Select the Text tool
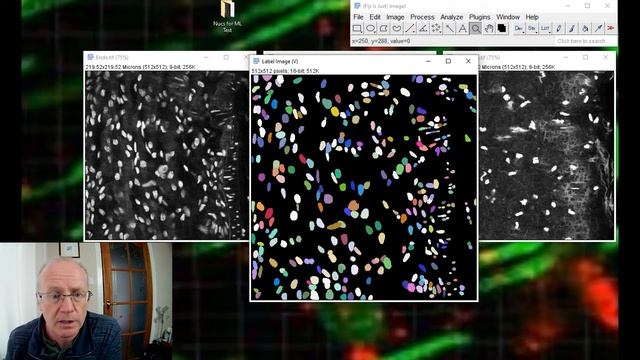 462,28
